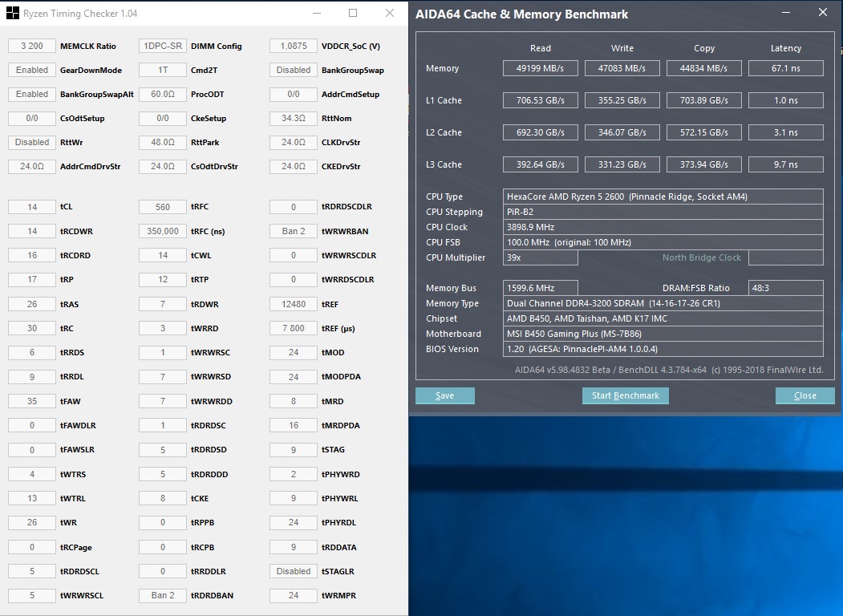843x616 pixels.
Task: Click the tWTRL value 13
Action: tap(32, 498)
